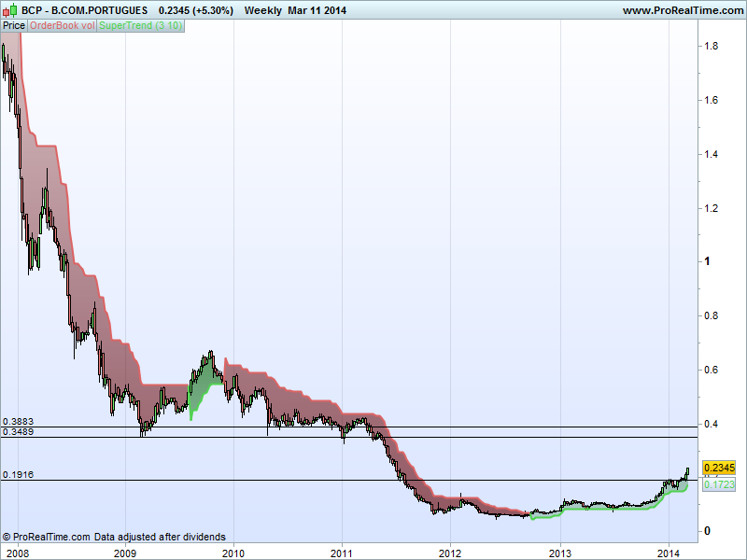Click the 2014 time axis label
Viewport: 747px width, 560px height.
tap(669, 553)
